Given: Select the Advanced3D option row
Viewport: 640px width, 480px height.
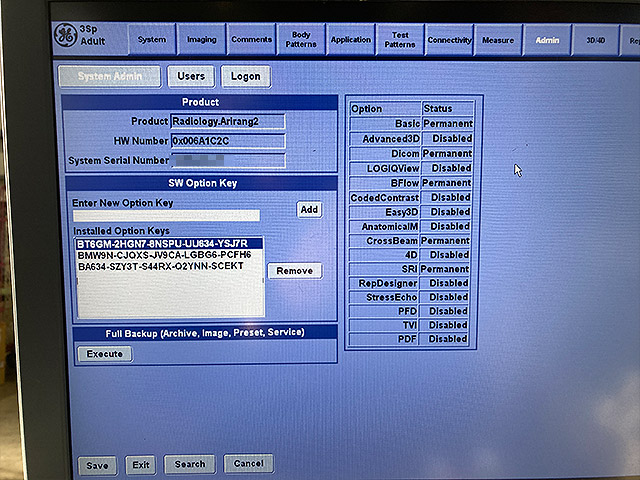Looking at the screenshot, I should pyautogui.click(x=411, y=138).
